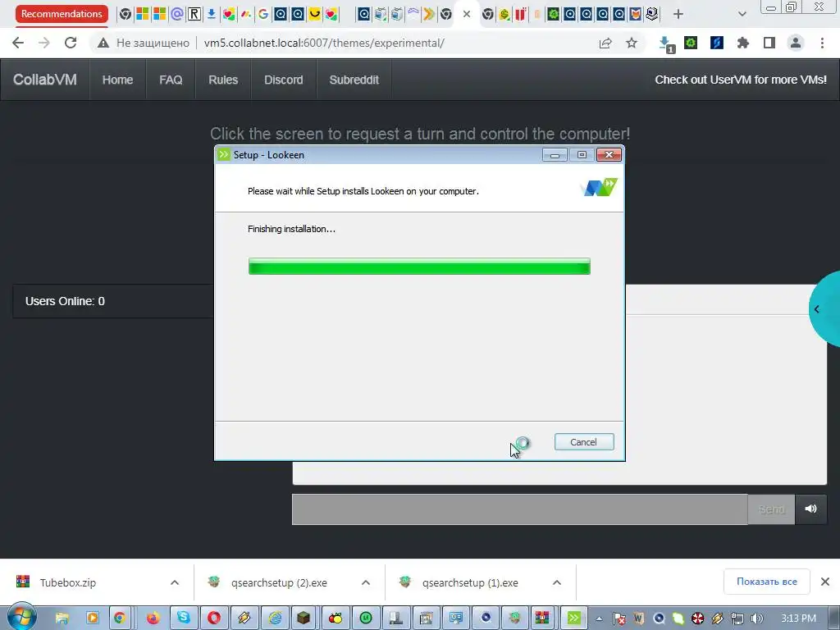
Task: Open the Rules nav item
Action: point(223,80)
